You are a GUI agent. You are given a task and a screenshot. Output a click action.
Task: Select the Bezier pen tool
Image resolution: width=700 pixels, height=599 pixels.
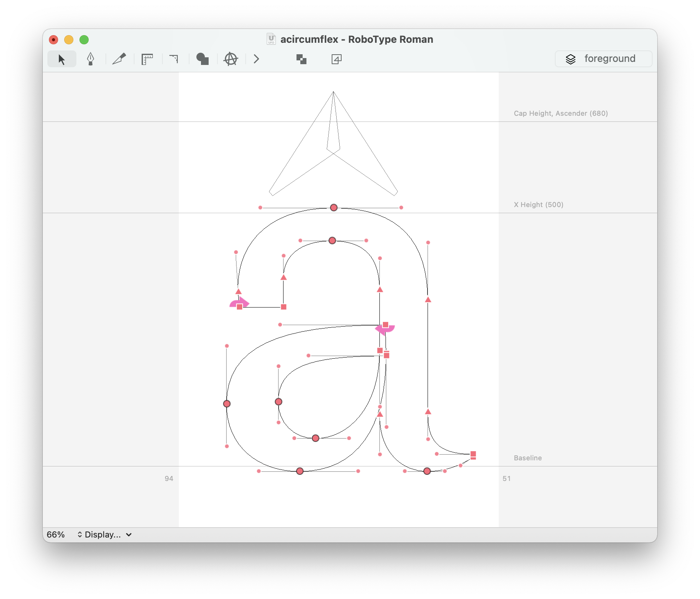[x=91, y=59]
